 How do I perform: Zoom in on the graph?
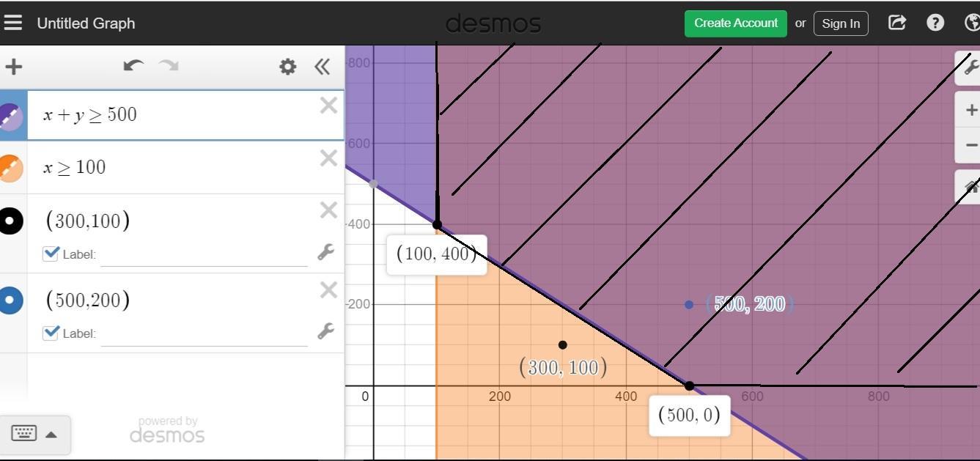970,111
